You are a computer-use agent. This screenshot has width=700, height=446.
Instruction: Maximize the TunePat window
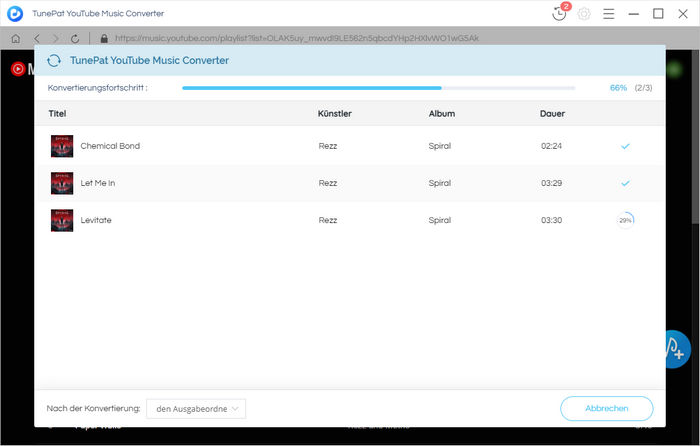point(658,14)
